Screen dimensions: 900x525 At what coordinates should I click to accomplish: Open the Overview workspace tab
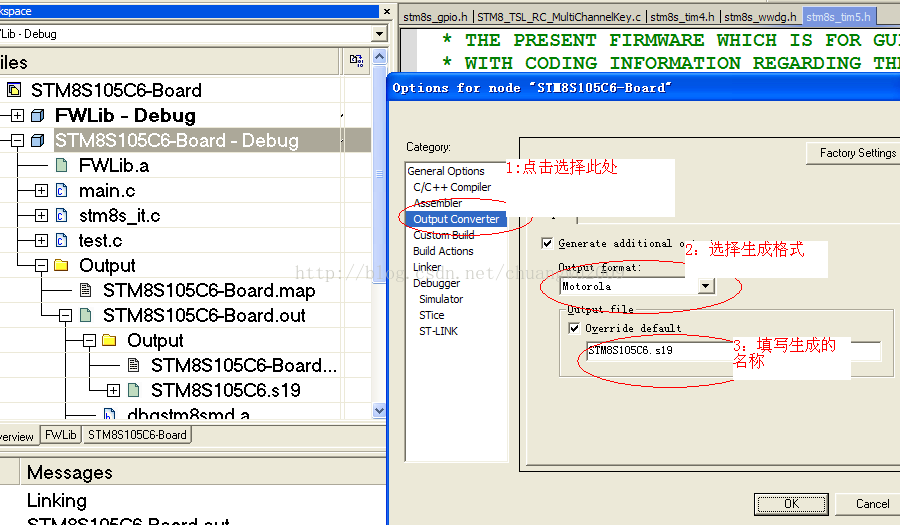(x=17, y=437)
